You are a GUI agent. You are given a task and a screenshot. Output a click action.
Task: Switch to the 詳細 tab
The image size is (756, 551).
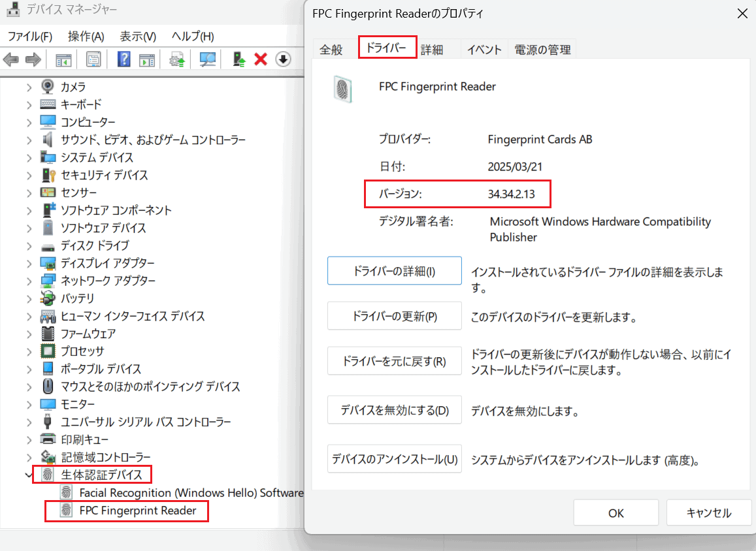pyautogui.click(x=431, y=50)
